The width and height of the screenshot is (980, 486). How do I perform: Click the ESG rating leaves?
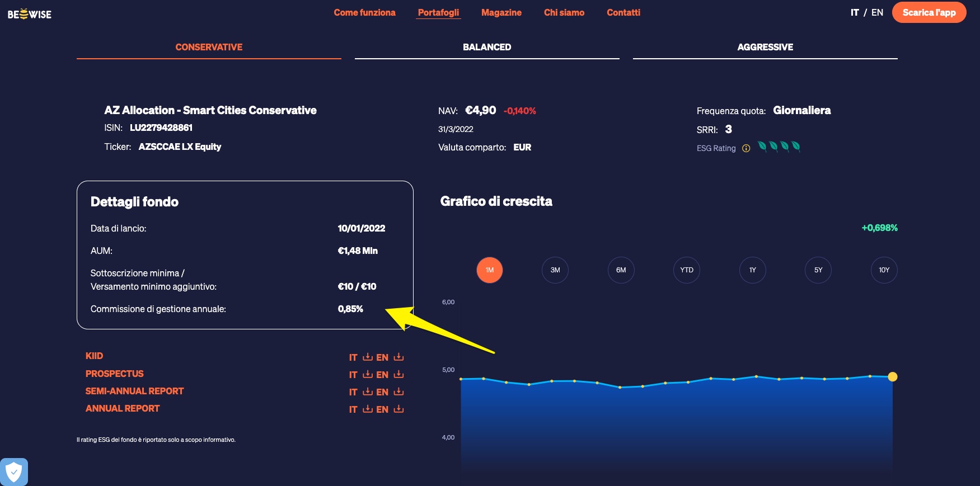[779, 147]
